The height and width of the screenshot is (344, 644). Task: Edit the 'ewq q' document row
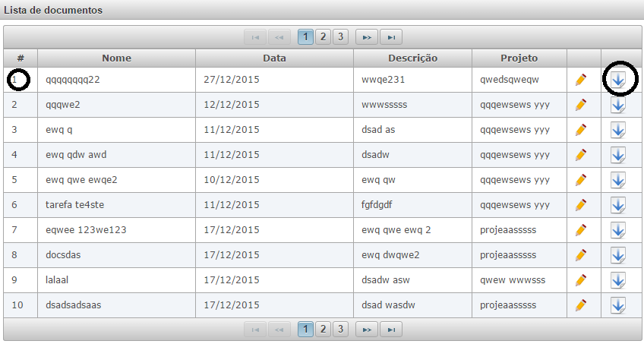(x=581, y=130)
